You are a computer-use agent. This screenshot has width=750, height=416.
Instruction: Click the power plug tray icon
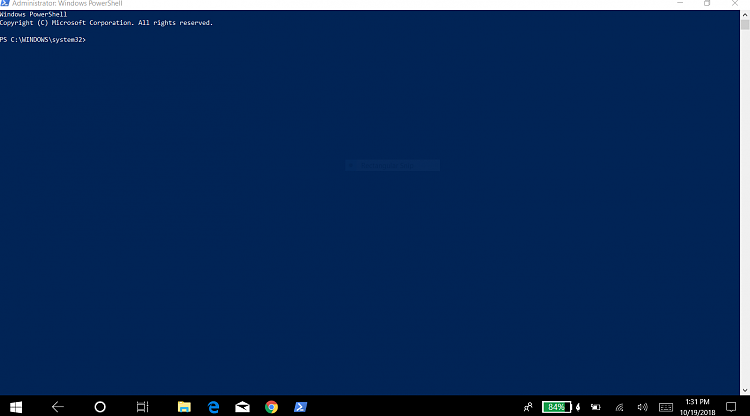578,407
